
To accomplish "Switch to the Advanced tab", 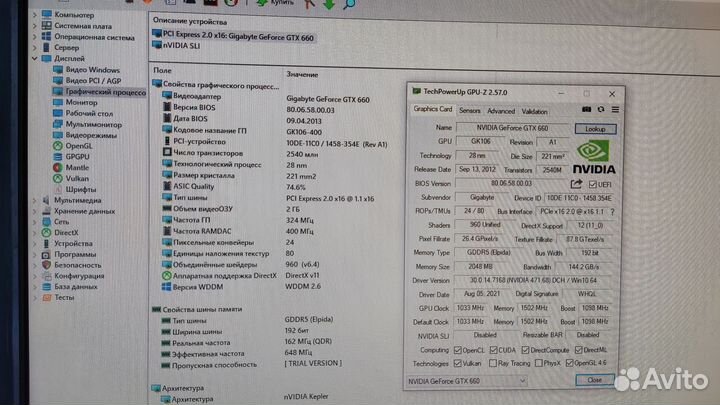I will (x=501, y=111).
